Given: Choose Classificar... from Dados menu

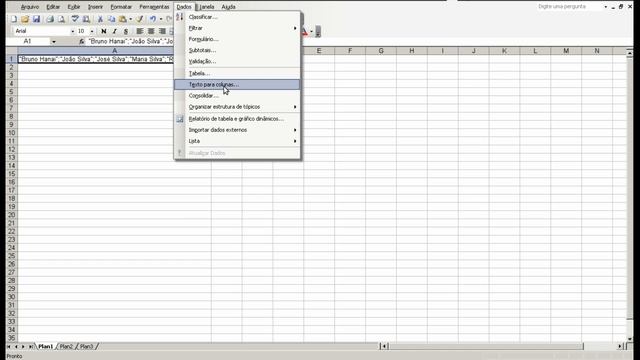Looking at the screenshot, I should tap(237, 17).
